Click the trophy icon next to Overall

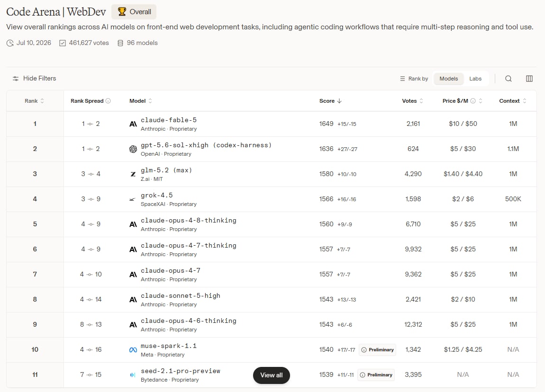pos(122,12)
